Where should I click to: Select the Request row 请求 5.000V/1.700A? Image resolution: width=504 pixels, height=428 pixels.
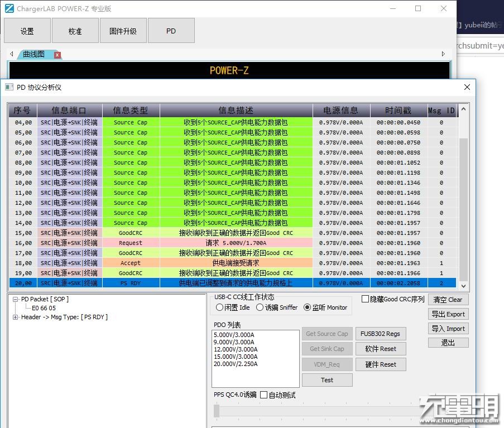tap(232, 243)
